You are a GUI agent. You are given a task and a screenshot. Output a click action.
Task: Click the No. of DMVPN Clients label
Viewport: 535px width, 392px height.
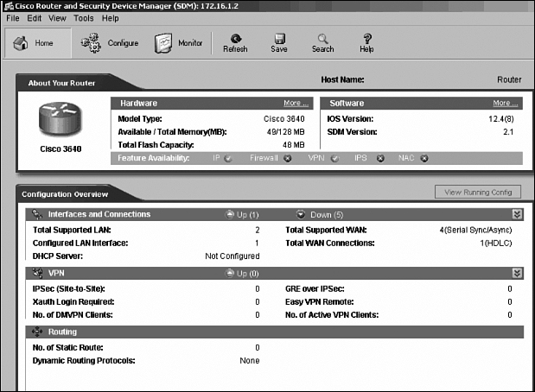[x=73, y=314]
